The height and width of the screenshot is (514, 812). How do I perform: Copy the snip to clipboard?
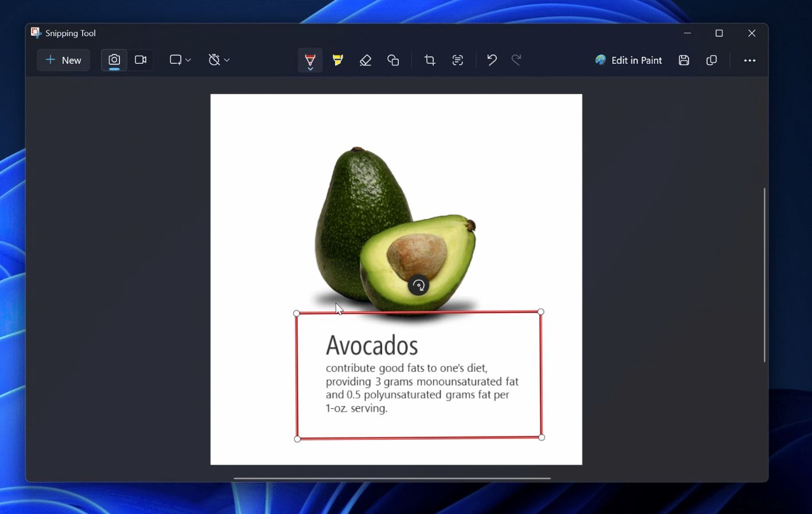pyautogui.click(x=712, y=60)
